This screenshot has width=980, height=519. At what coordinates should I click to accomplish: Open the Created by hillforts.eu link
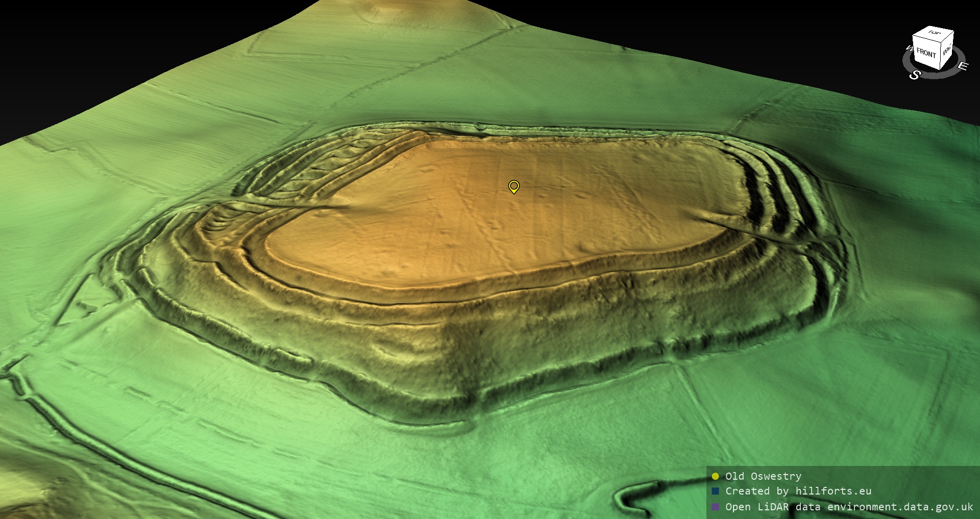pos(798,491)
